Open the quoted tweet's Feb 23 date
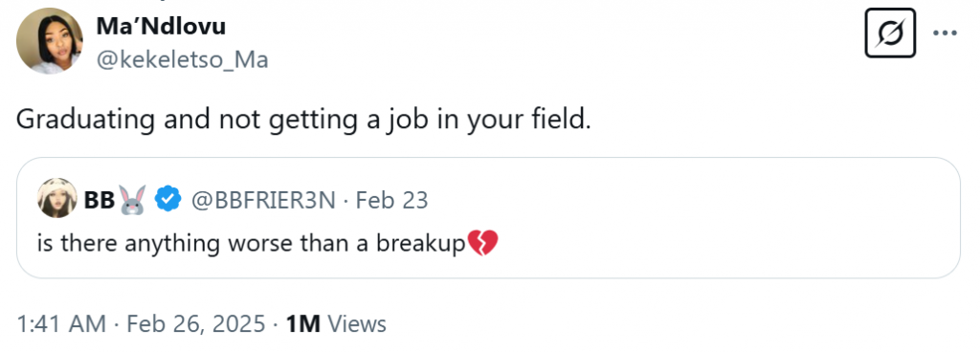The height and width of the screenshot is (352, 980). coord(391,200)
